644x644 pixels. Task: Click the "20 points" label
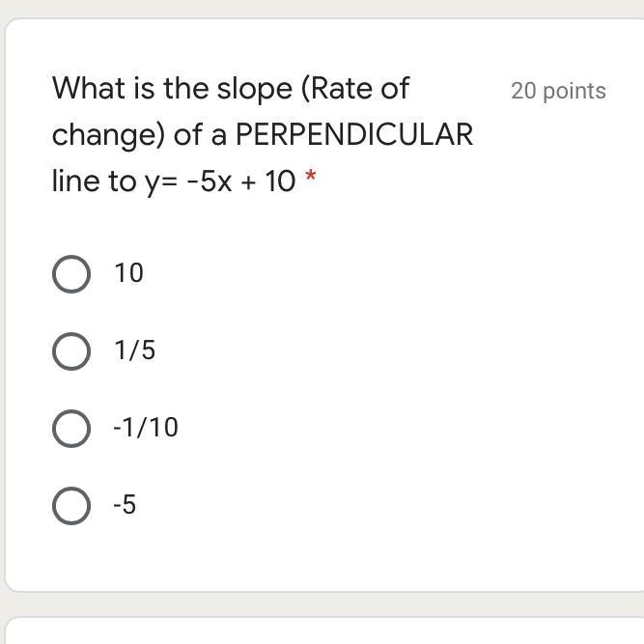[x=558, y=91]
